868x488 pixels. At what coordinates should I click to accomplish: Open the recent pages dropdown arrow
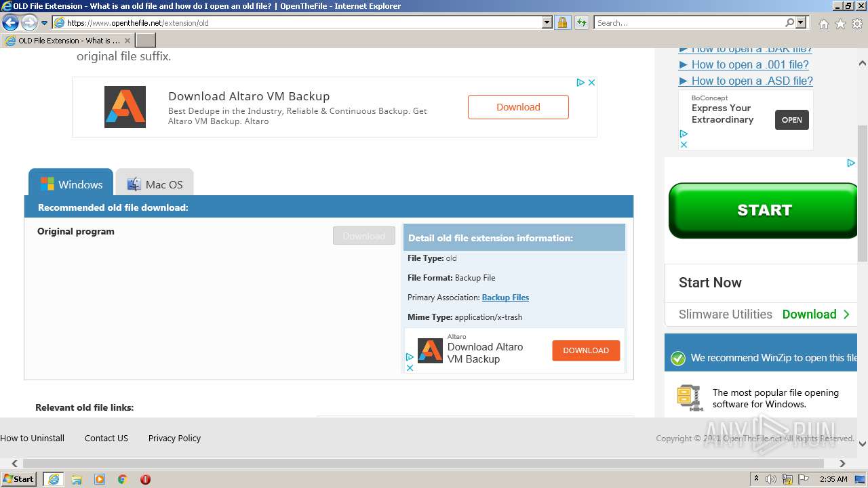coord(44,23)
